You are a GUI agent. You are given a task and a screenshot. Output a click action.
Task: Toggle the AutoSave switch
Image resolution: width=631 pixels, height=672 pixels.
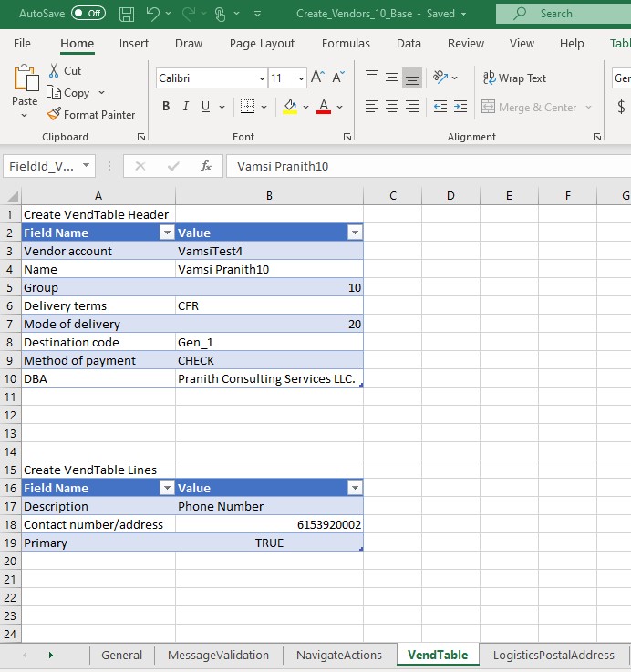[x=88, y=14]
